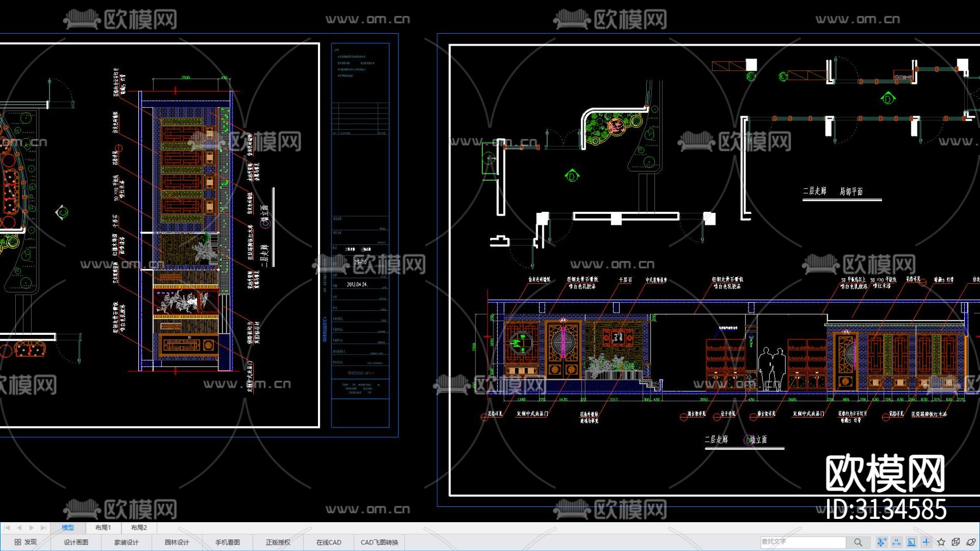The height and width of the screenshot is (551, 980).
Task: Toggle the blue plus crosshair icon
Action: tap(926, 542)
